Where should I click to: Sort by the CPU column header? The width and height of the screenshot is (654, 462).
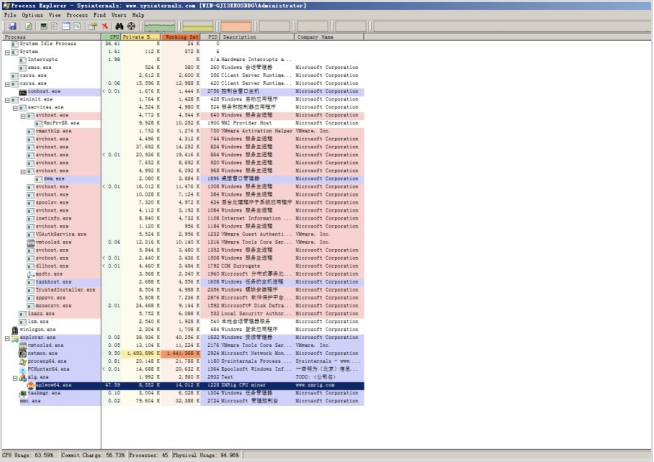pyautogui.click(x=111, y=37)
